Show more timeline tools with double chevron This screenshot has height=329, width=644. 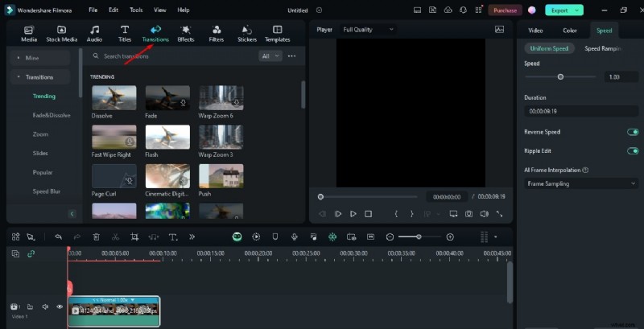tap(192, 236)
